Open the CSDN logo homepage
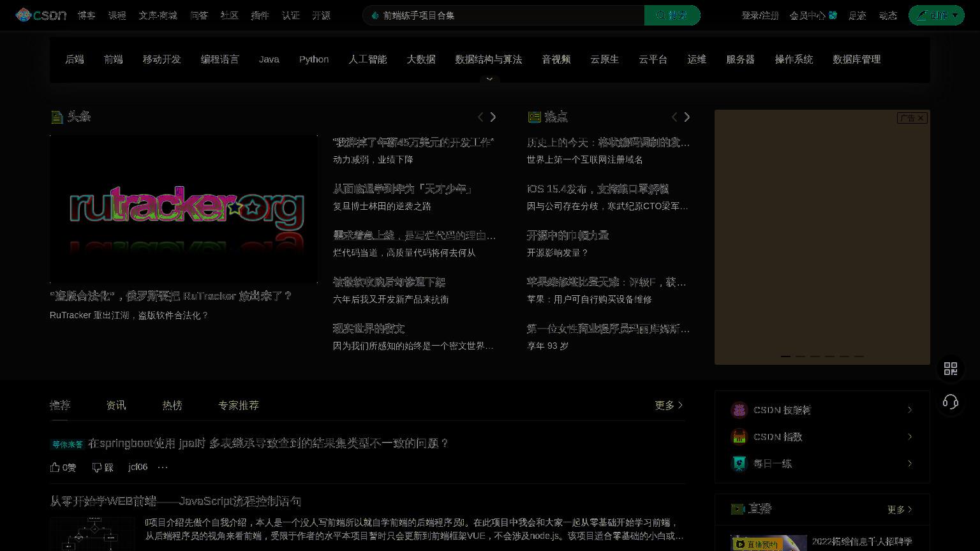The width and height of the screenshot is (980, 551). (41, 15)
